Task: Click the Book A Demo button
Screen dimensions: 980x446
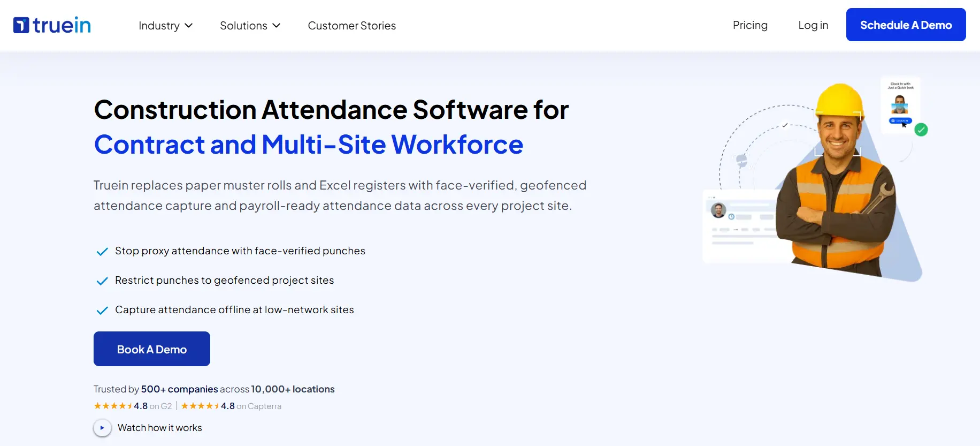Action: click(x=152, y=349)
